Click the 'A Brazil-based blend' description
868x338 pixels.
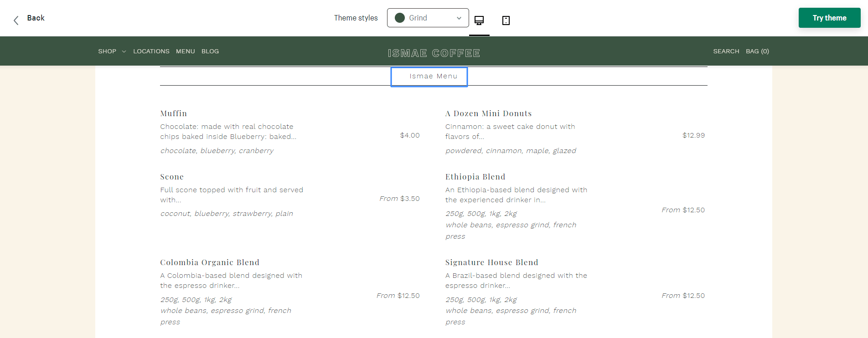pos(516,281)
